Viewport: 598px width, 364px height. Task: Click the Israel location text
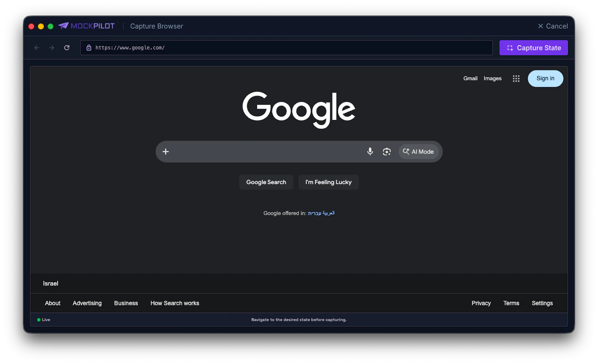pos(50,284)
